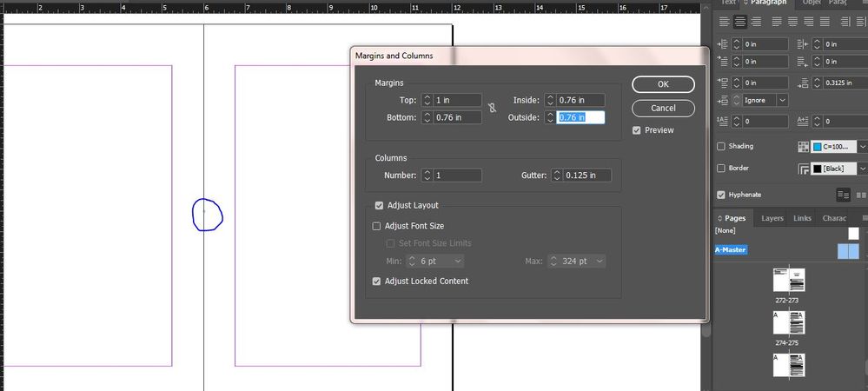The image size is (868, 391).
Task: Click the column Number stepper arrows
Action: coord(427,176)
